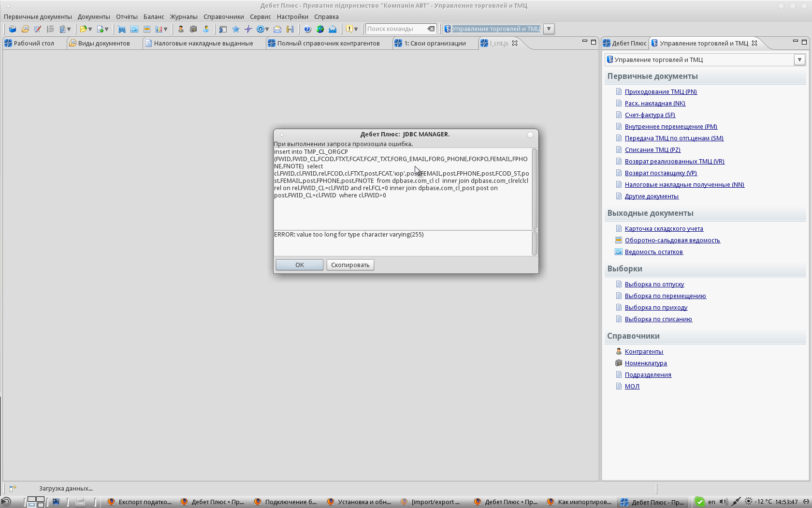This screenshot has width=812, height=508.
Task: Click the SQL query text scrollbar in dialog
Action: point(535,189)
